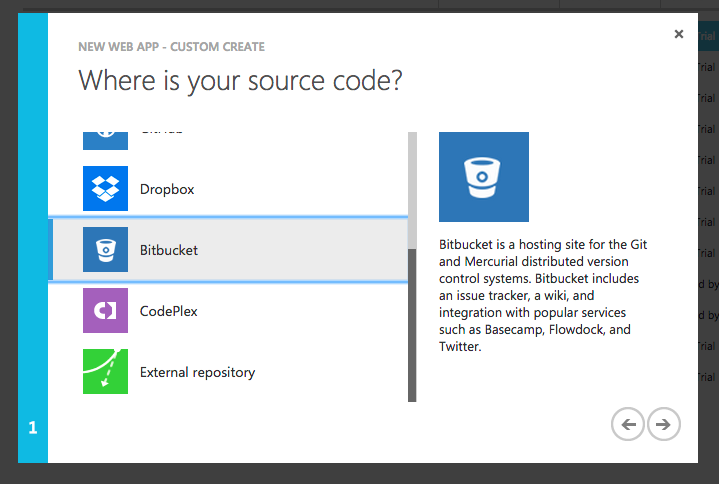Image resolution: width=719 pixels, height=484 pixels.
Task: Pick the External repository option text
Action: click(197, 372)
